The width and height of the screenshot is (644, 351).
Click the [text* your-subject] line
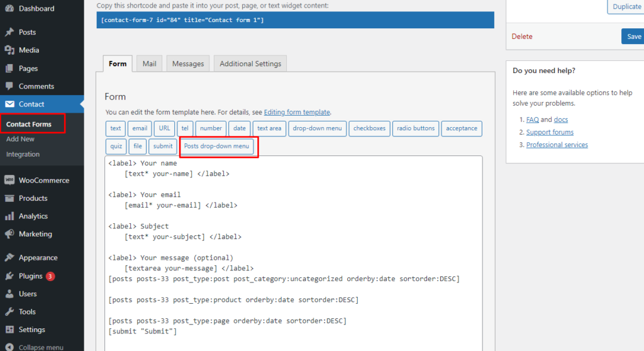[183, 237]
